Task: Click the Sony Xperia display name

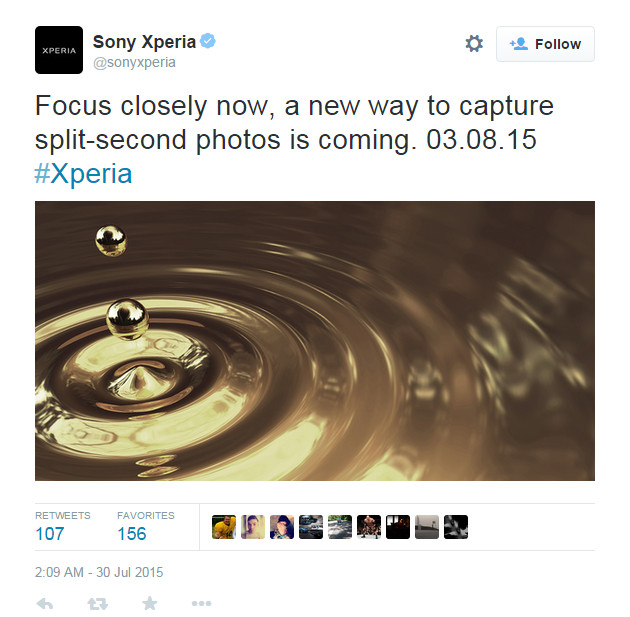Action: tap(144, 42)
